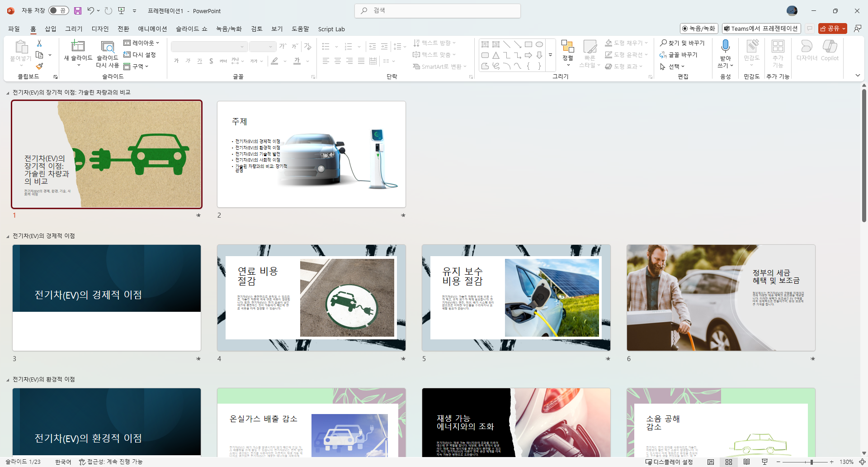The height and width of the screenshot is (467, 868).
Task: Open the 선택 dropdown in editing group
Action: [672, 67]
